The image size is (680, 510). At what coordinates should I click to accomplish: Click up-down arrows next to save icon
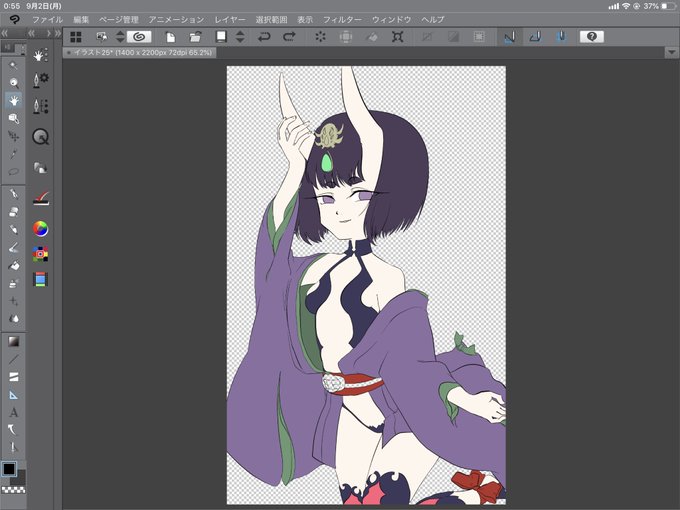pos(240,37)
